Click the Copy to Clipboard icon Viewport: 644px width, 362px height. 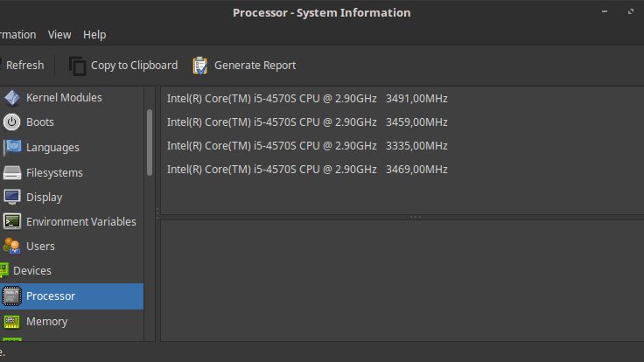pyautogui.click(x=77, y=66)
